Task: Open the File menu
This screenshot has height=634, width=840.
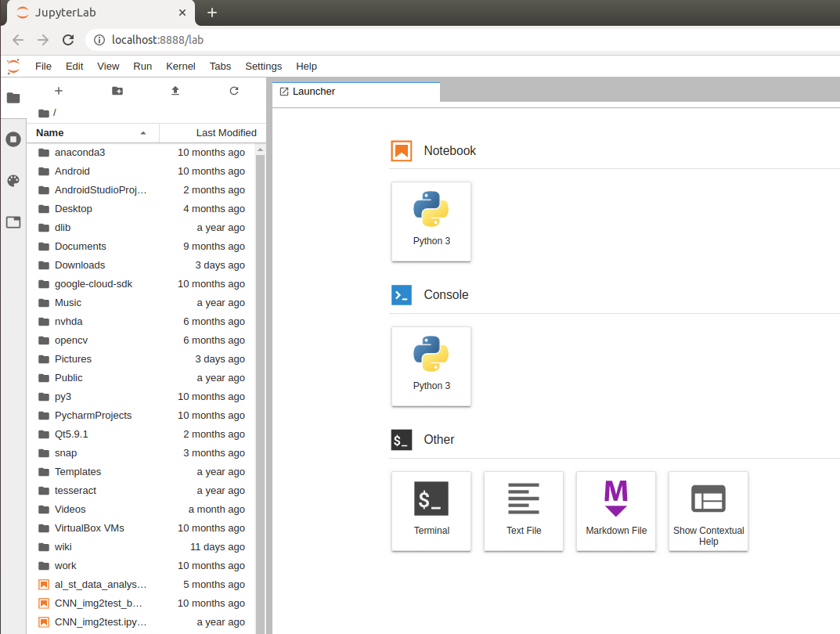Action: point(43,67)
